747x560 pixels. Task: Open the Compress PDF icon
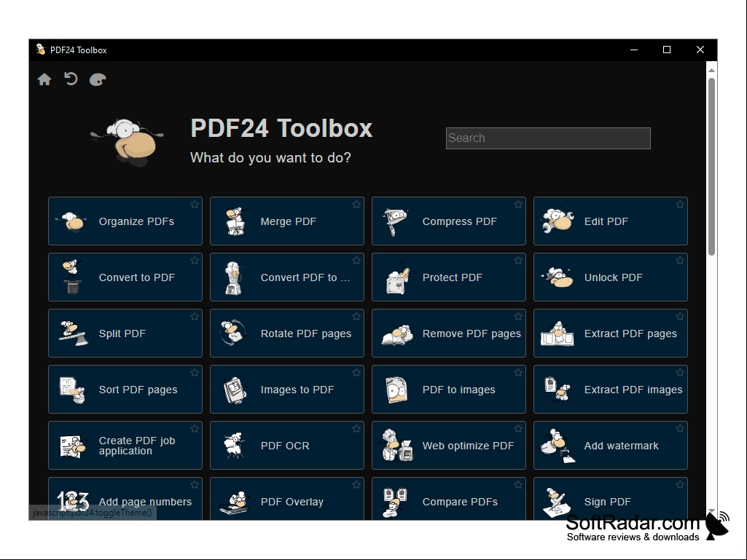click(x=396, y=222)
